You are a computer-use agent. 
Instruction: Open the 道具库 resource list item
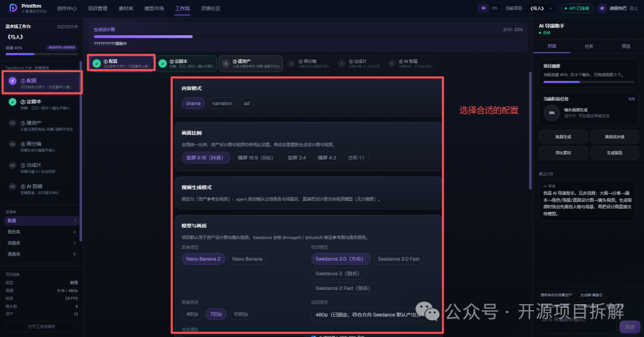(x=42, y=254)
